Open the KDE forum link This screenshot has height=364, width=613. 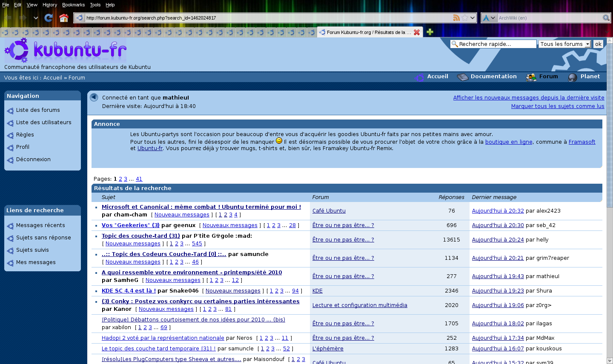tap(318, 290)
